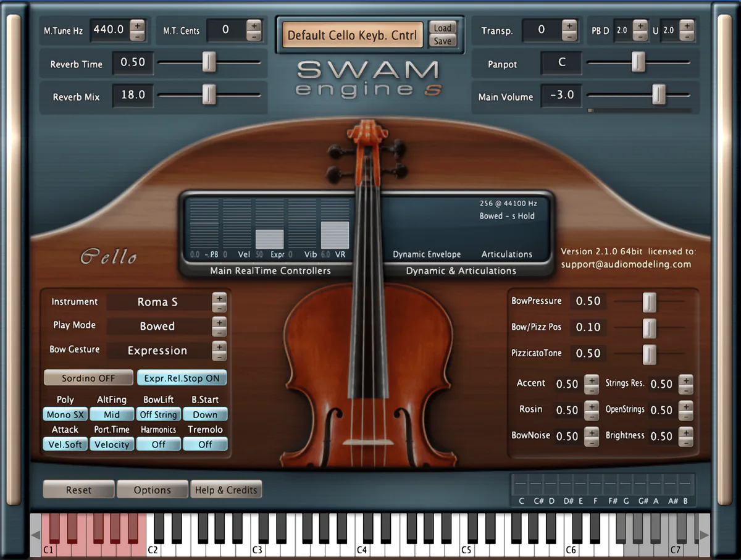Increase PB U range with plus

688,25
